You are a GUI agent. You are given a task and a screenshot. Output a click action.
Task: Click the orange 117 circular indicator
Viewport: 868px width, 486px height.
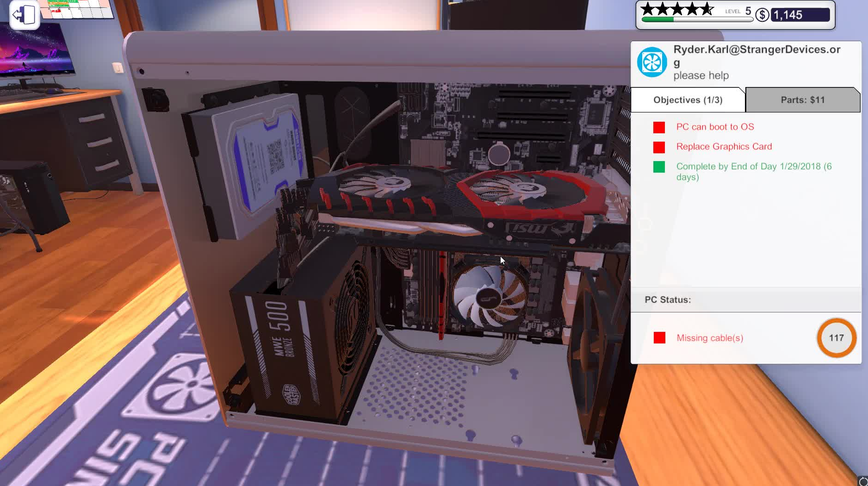[x=836, y=338]
